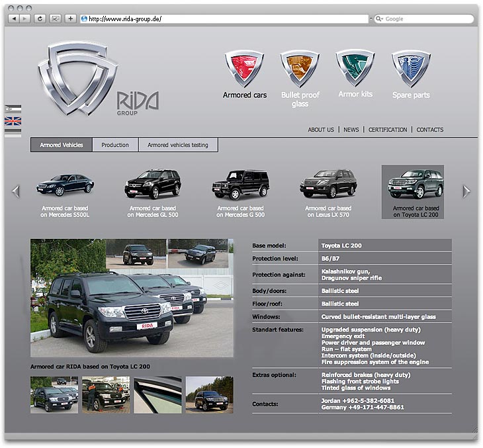Select the Lexus LX 570 car image
This screenshot has height=448, width=483.
pos(328,184)
